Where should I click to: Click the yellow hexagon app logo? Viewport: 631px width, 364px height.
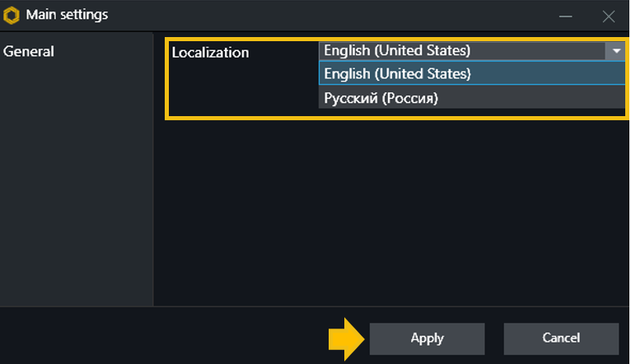[x=12, y=16]
